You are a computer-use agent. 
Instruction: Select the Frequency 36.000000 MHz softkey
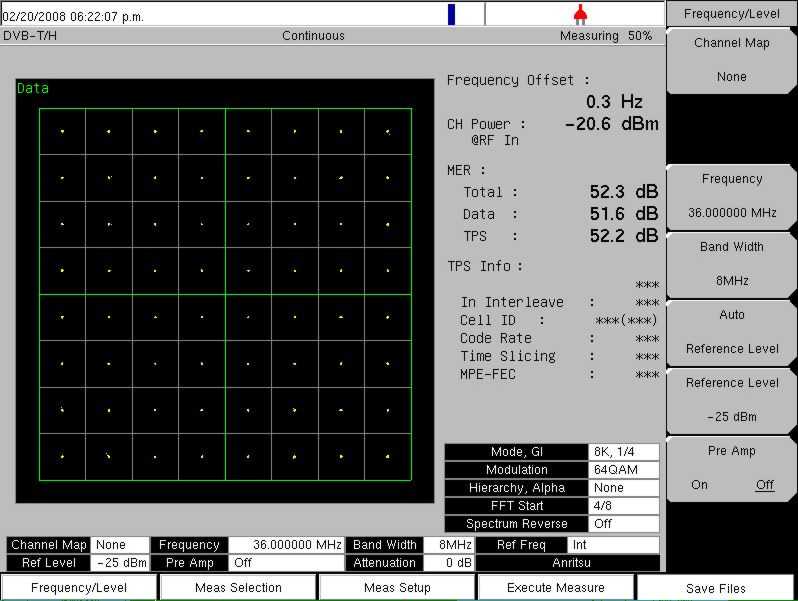731,196
